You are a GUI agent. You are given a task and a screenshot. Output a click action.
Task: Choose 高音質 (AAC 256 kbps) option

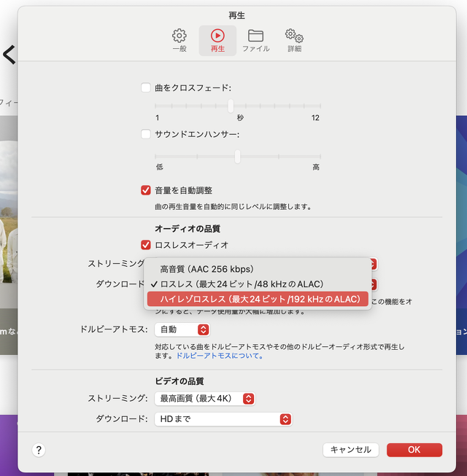(x=207, y=269)
